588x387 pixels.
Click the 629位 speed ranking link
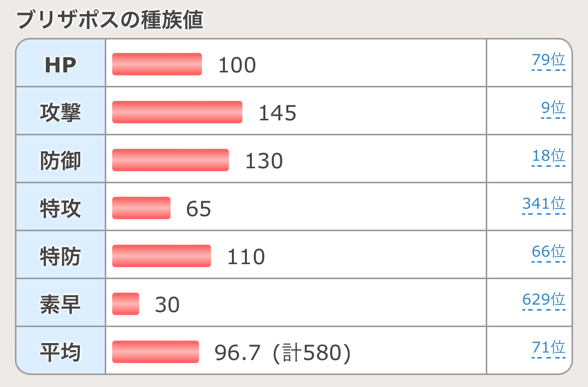tap(544, 300)
